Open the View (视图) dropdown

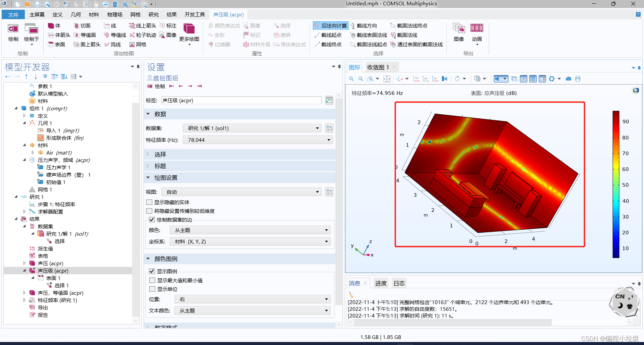pos(241,192)
